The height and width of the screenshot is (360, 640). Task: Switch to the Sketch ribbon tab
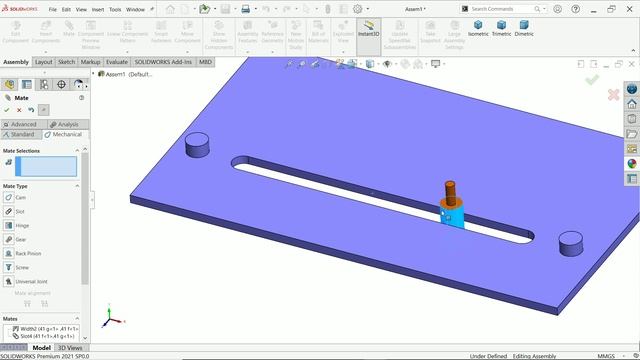pos(67,62)
